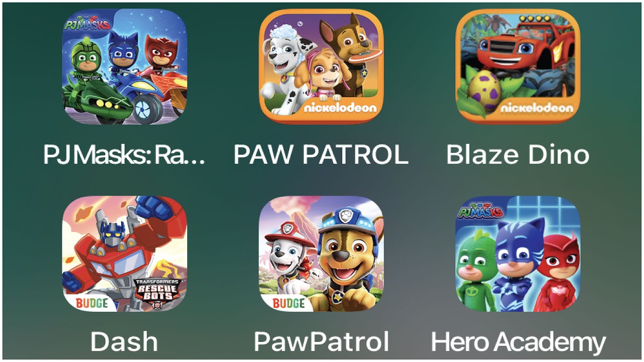Launch the PJ Masks Hero Academy app
Viewport: 644px width, 362px height.
click(x=518, y=253)
